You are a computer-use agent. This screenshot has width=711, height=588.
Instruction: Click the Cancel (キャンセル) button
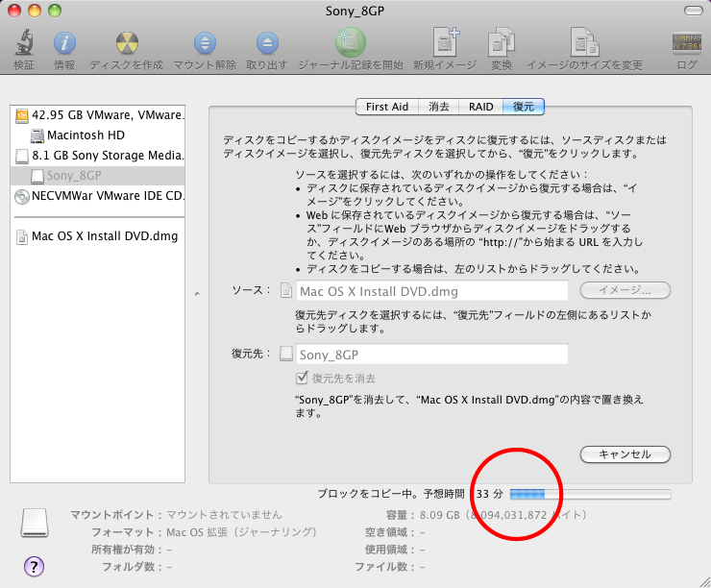(x=625, y=454)
